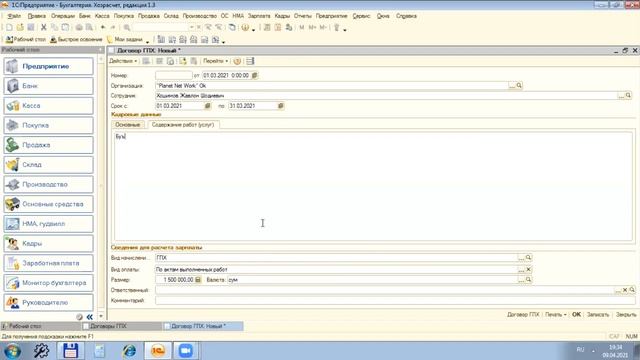The width and height of the screenshot is (640, 360).
Task: Switch to Договоры ГПХ window tab
Action: [x=121, y=326]
